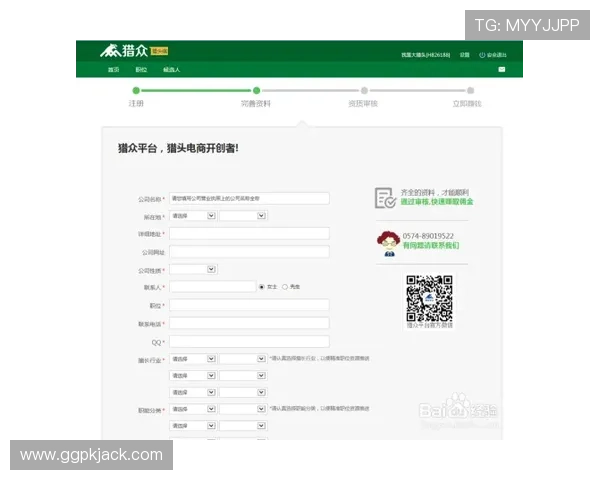
Task: Click phone number 0574-89019522
Action: (x=428, y=236)
